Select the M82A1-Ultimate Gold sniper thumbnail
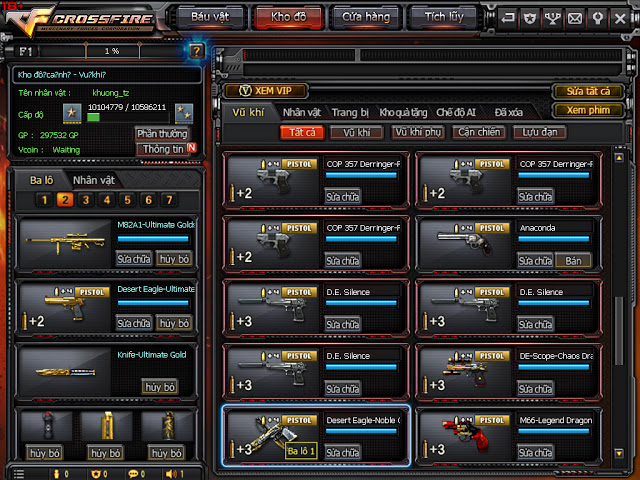 point(65,244)
